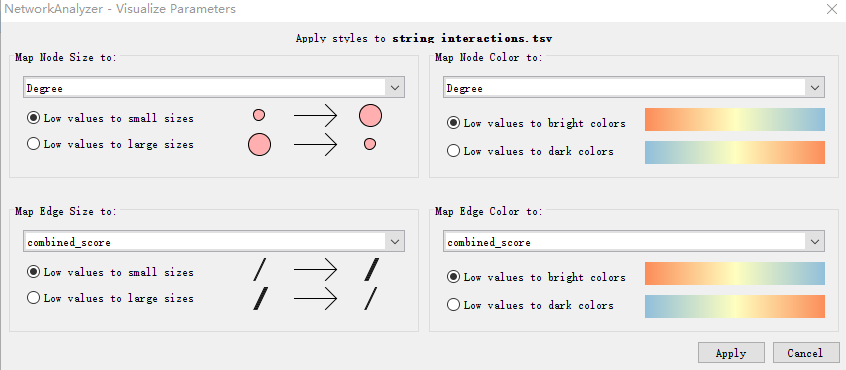Select node size low values to large sizes
846x370 pixels.
click(x=110, y=144)
